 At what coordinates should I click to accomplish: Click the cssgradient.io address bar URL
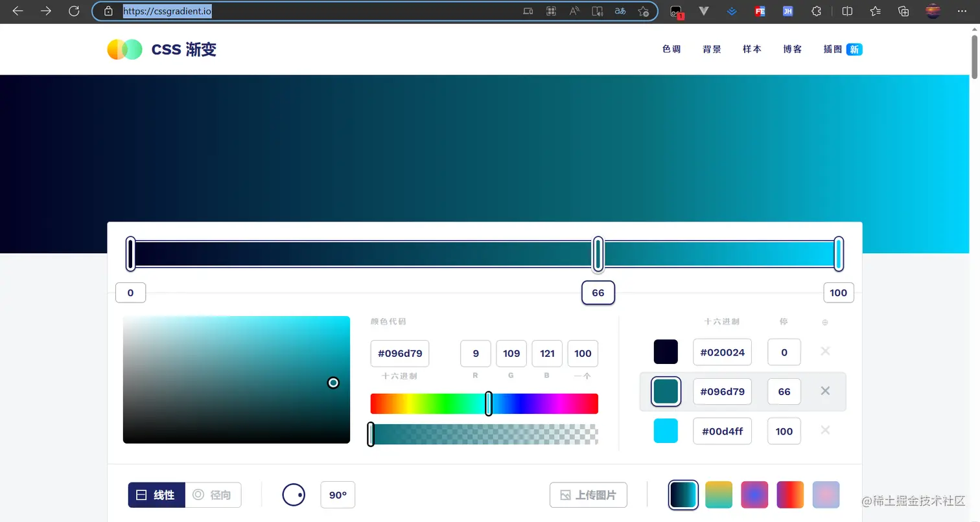(x=167, y=11)
